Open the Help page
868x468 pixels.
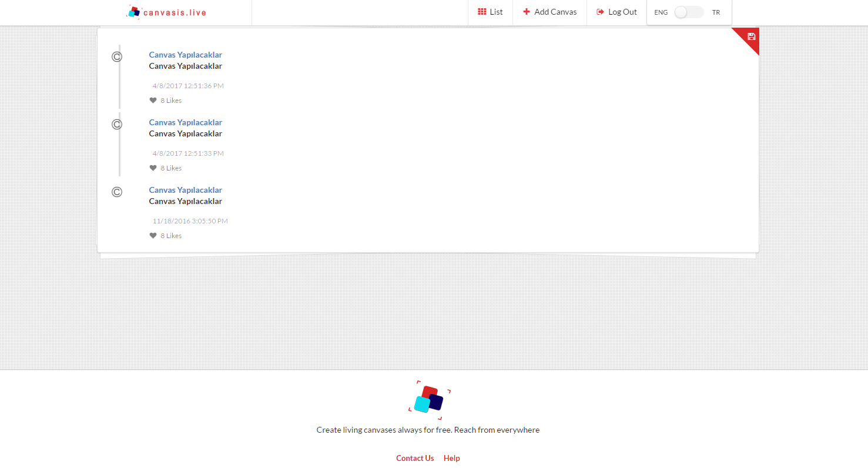click(451, 458)
